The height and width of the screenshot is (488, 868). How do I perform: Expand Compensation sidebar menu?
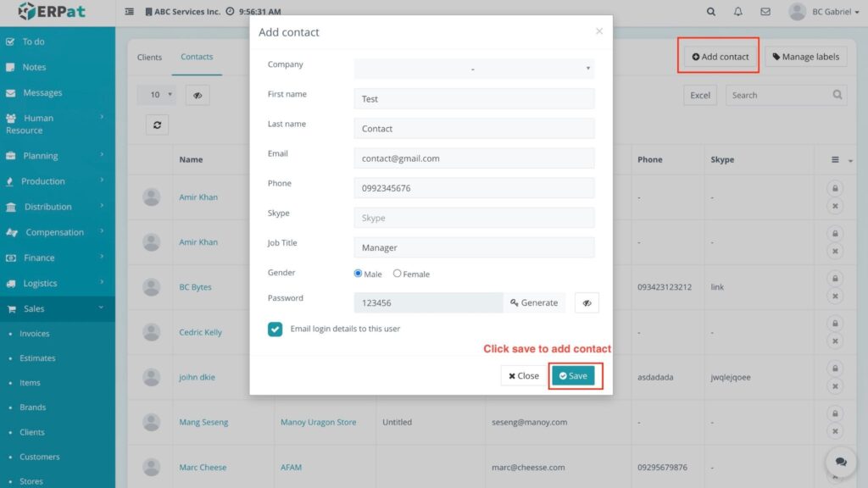click(x=58, y=232)
